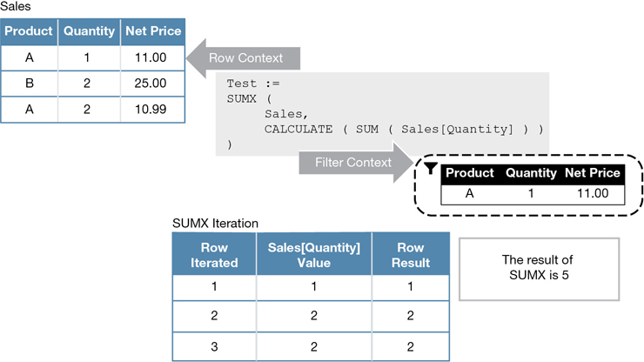Click Row Result 1 in iteration table
Screen dimensions: 644x362
click(411, 286)
